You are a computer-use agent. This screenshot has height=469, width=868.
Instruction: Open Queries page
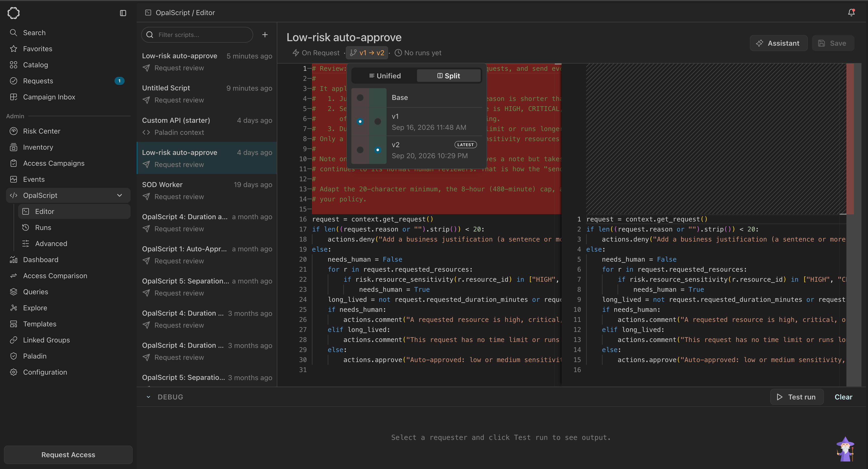[68, 292]
